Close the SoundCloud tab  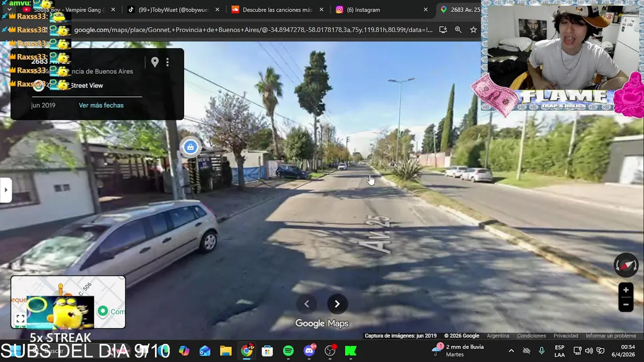point(321,10)
